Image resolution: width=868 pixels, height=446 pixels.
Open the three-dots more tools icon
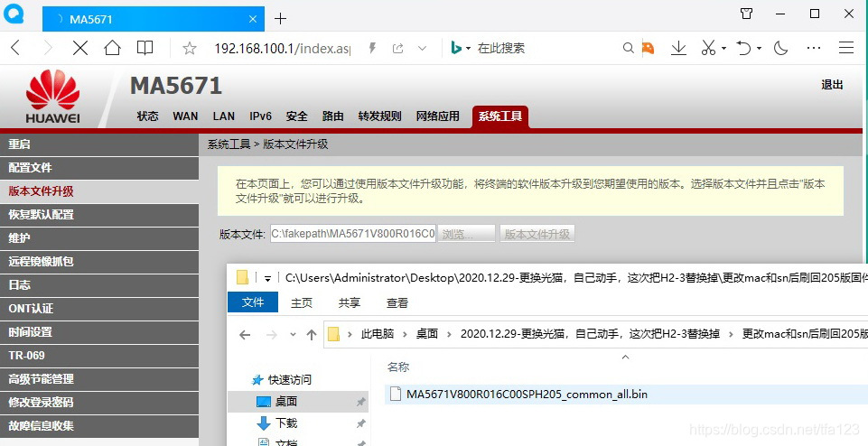point(814,48)
